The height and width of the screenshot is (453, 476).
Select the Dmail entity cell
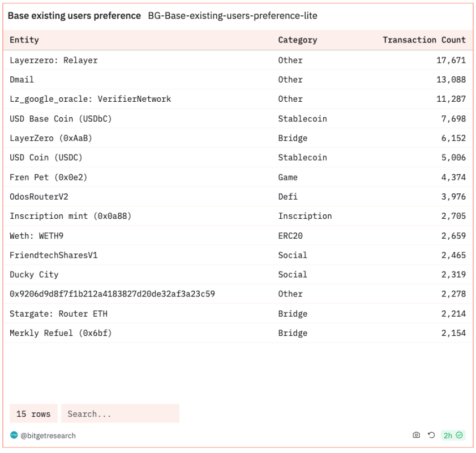[22, 79]
